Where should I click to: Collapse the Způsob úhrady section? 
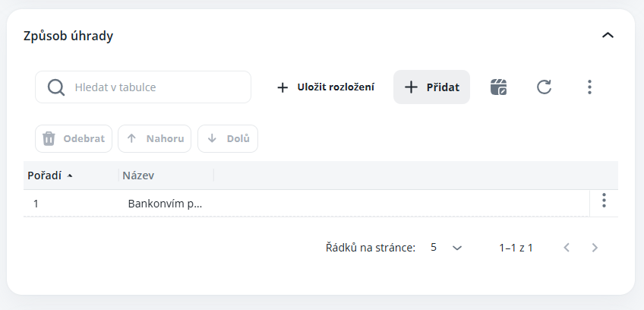(x=608, y=35)
